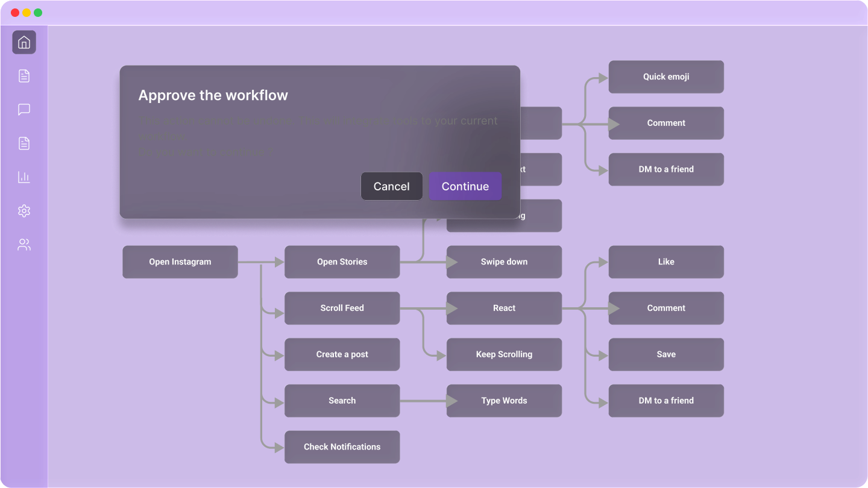Click Continue to approve the workflow
The width and height of the screenshot is (868, 488).
[x=465, y=186]
